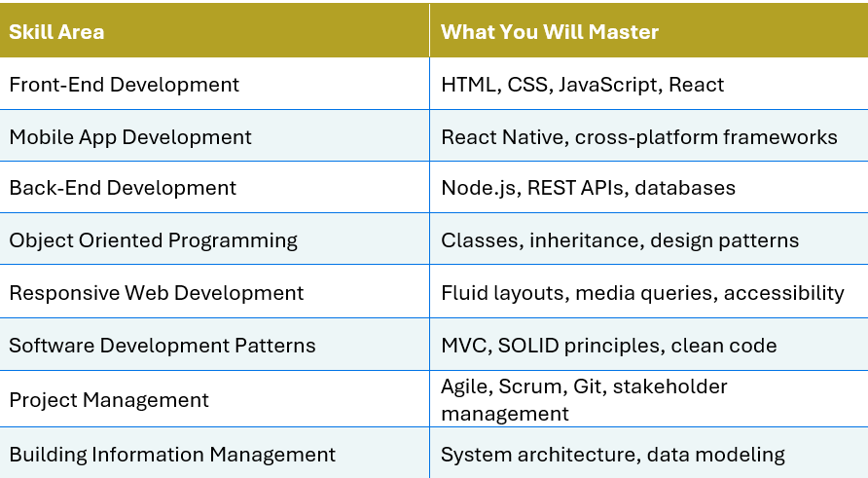Screen dimensions: 868x478
Task: Click the 'Classes, inheritance, design patterns' cell
Action: point(620,240)
